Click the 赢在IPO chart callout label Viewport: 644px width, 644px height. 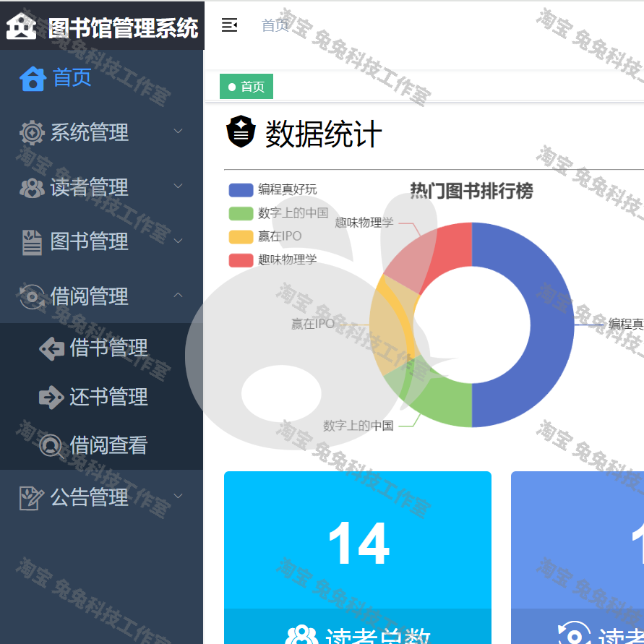coord(312,324)
